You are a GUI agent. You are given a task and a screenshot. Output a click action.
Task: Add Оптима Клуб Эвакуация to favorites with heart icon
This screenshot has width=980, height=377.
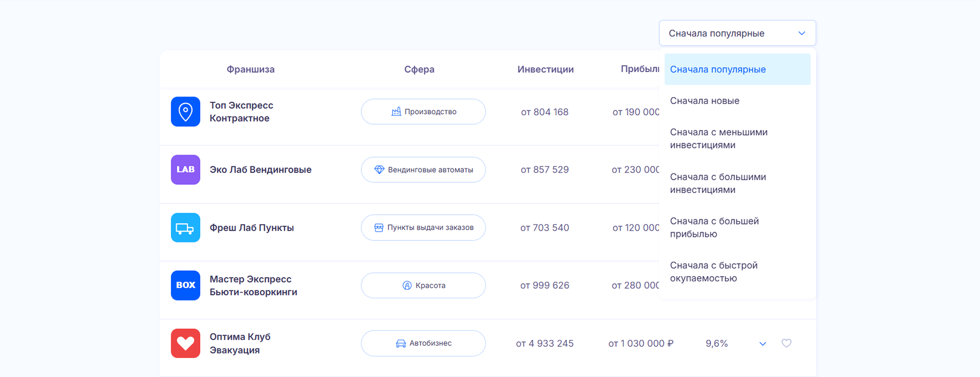click(787, 343)
